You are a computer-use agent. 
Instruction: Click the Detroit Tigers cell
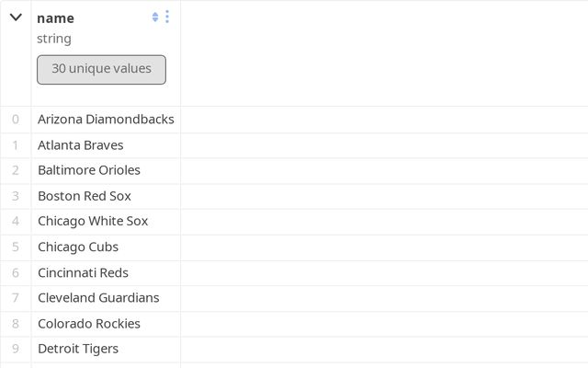(x=78, y=349)
